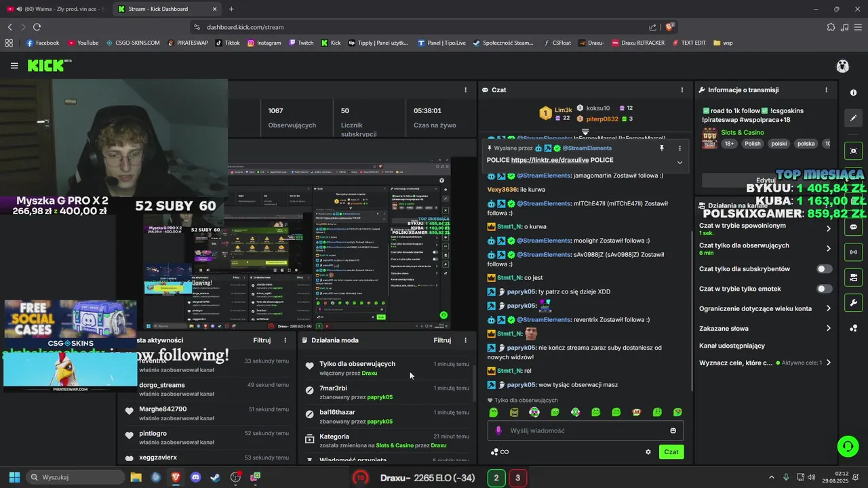
Task: Click the pencil edit icon in right sidebar
Action: pyautogui.click(x=853, y=118)
